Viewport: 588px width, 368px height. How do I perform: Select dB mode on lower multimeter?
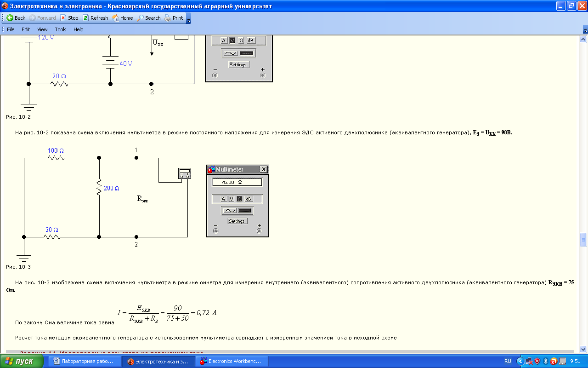[x=248, y=199]
